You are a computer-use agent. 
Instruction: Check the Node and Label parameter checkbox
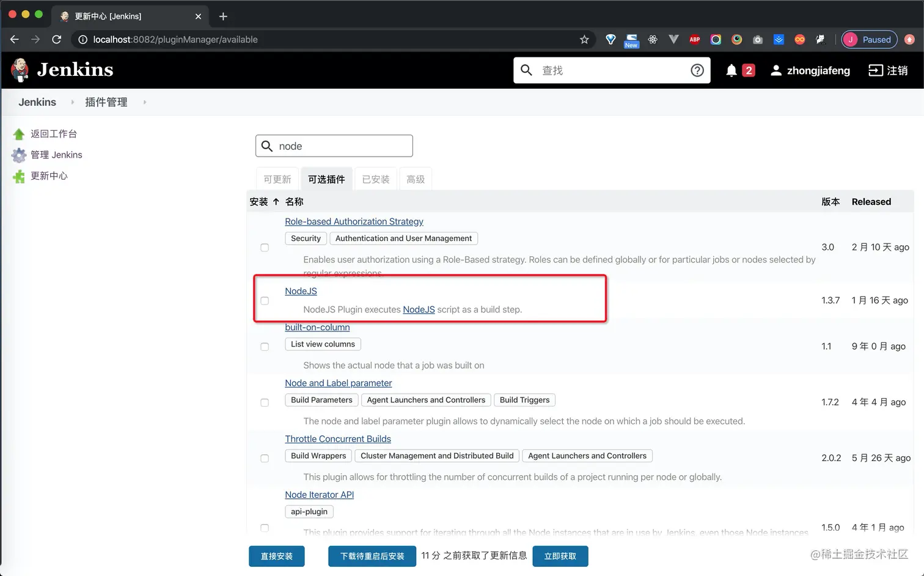(x=265, y=403)
